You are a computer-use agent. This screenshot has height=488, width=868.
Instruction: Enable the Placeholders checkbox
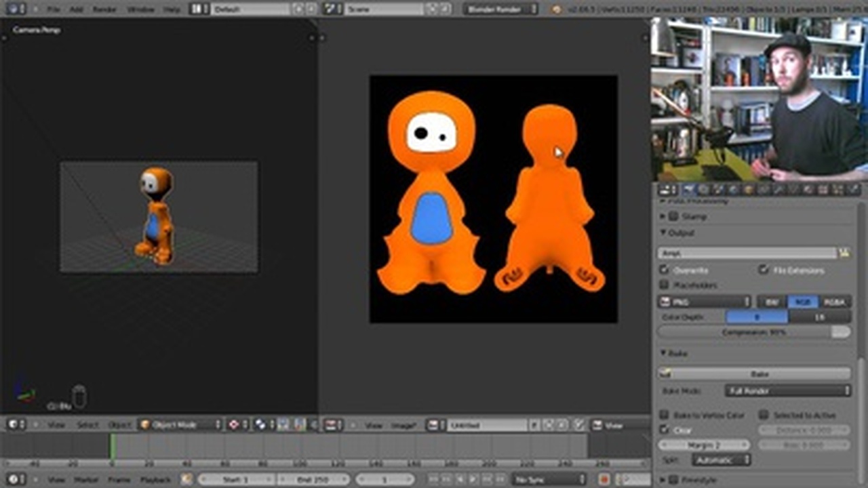pyautogui.click(x=665, y=285)
